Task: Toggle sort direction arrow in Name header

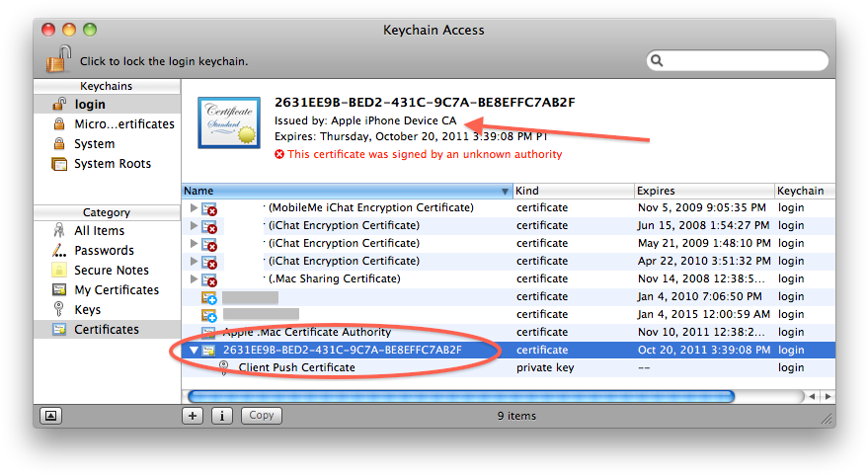Action: coord(505,192)
